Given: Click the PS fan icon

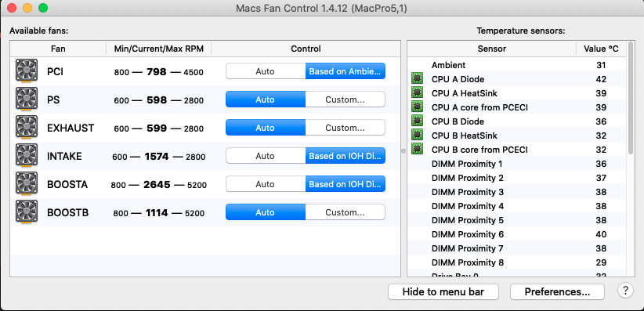Looking at the screenshot, I should 27,99.
